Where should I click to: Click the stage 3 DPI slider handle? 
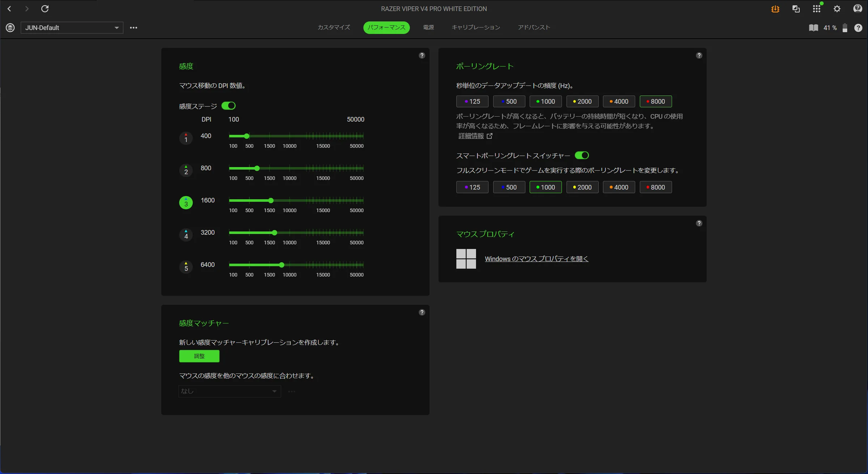(x=271, y=200)
